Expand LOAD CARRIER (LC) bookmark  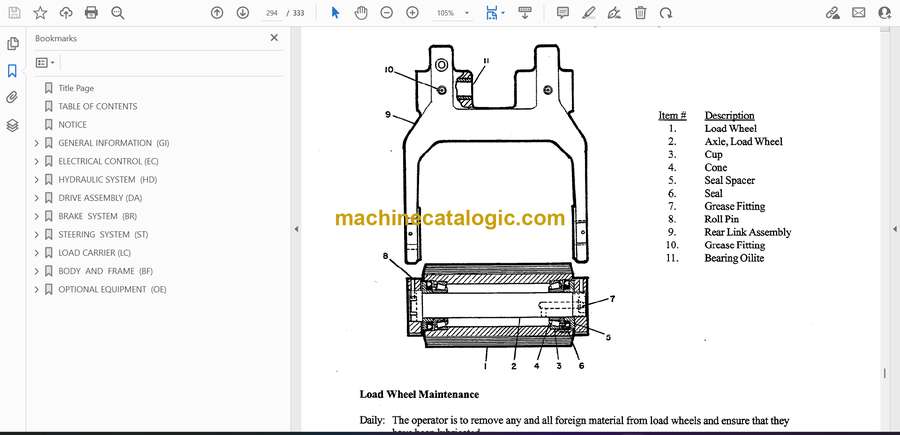coord(36,253)
